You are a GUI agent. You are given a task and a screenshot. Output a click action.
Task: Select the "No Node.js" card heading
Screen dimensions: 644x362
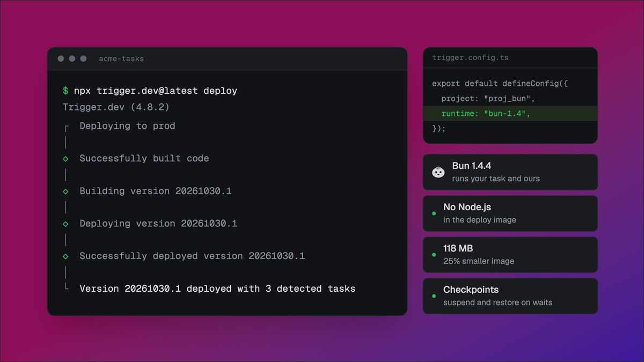tap(467, 207)
